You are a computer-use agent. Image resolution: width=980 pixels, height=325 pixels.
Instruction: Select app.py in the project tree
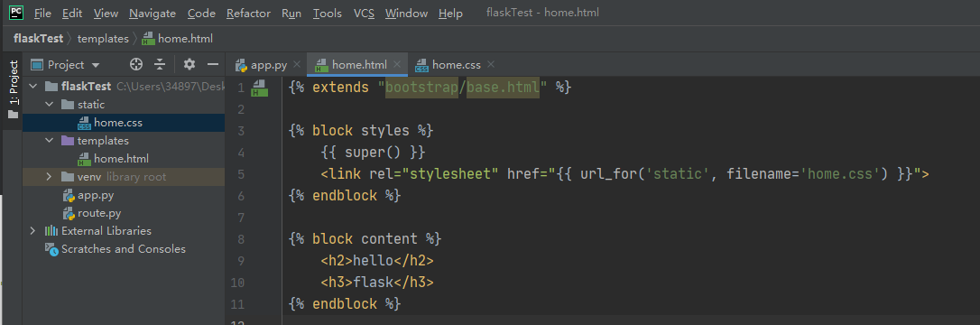pos(124,195)
